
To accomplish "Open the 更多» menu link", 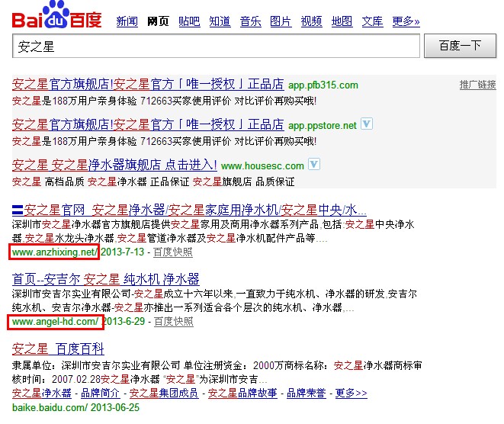I will 406,21.
